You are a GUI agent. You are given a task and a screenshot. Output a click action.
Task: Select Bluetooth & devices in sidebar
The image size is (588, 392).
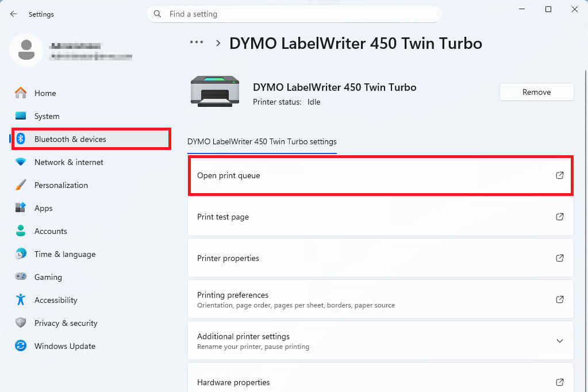pyautogui.click(x=91, y=139)
